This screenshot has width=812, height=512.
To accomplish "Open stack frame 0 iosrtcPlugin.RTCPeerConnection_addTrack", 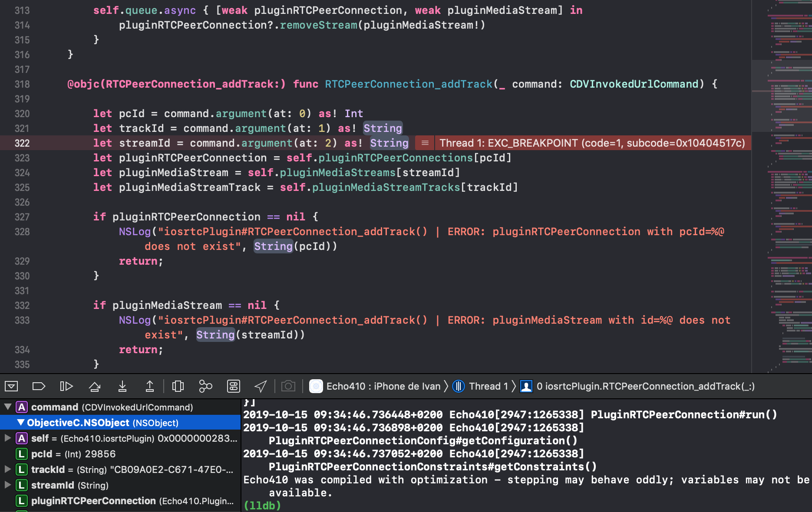I will click(x=637, y=386).
